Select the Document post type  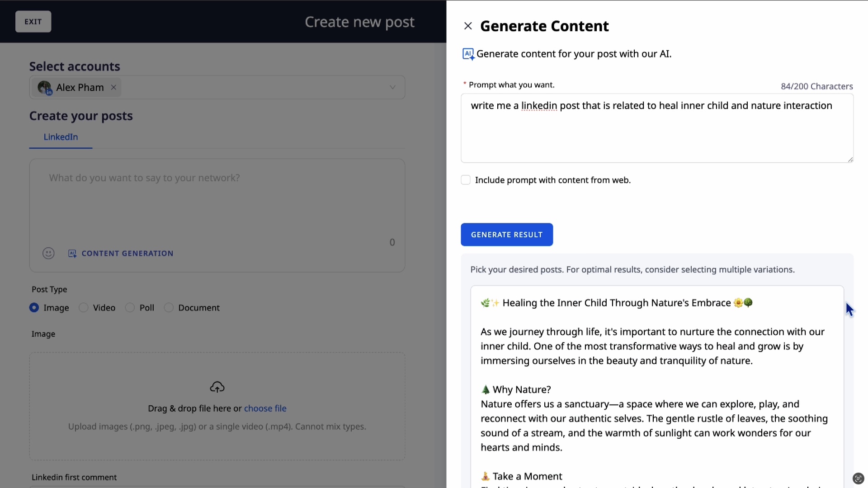[x=169, y=308]
